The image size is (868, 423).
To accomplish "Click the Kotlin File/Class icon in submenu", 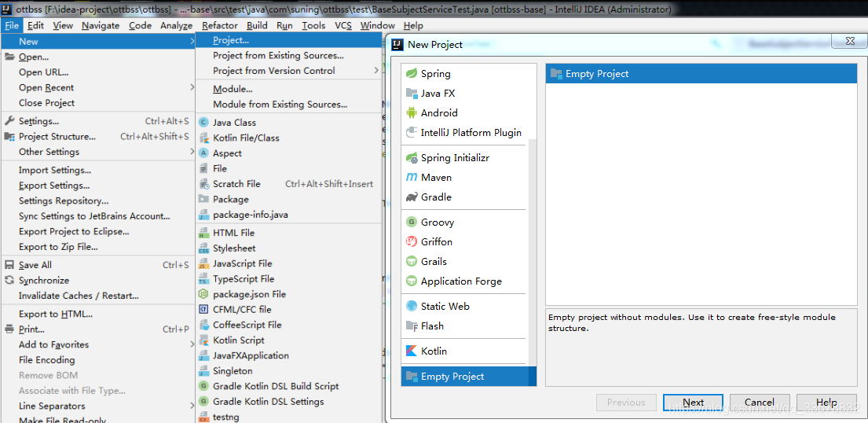I will pyautogui.click(x=203, y=138).
